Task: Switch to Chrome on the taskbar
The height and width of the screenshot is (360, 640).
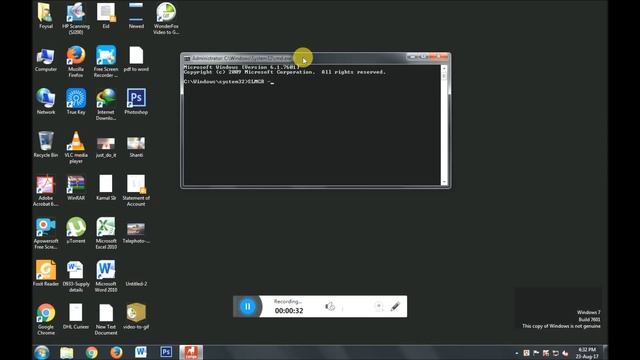Action: pyautogui.click(x=91, y=352)
